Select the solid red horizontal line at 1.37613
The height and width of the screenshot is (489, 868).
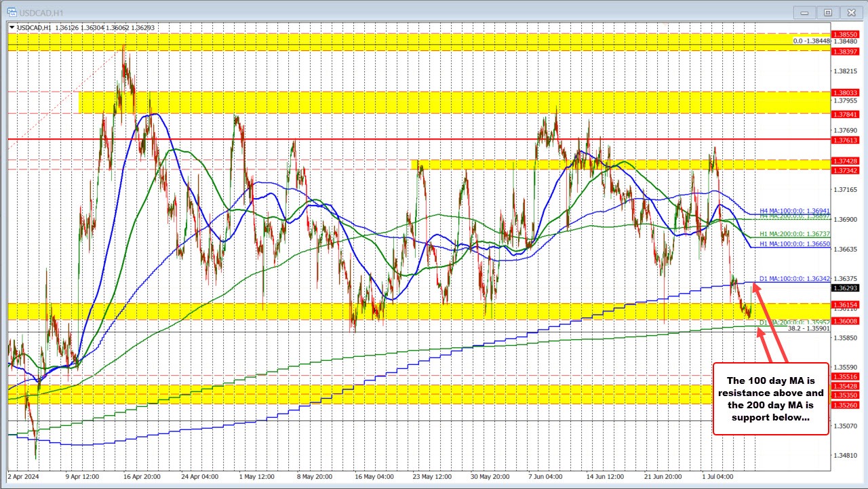pos(419,140)
